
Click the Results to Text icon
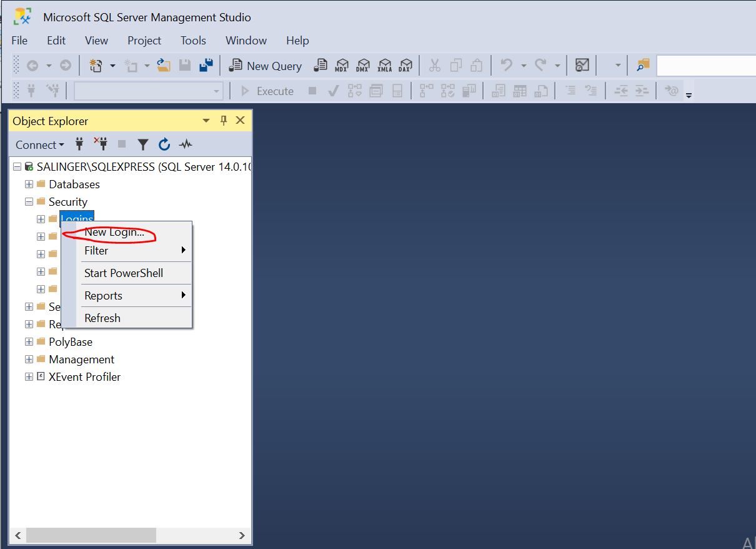tap(498, 91)
